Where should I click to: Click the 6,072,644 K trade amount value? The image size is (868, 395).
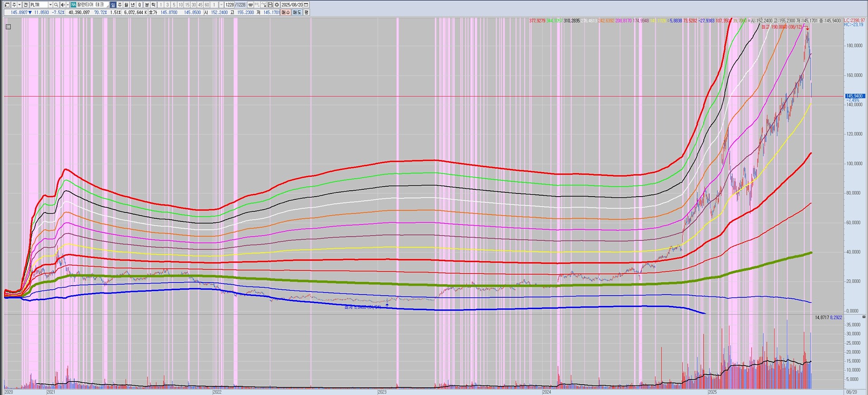pos(135,12)
